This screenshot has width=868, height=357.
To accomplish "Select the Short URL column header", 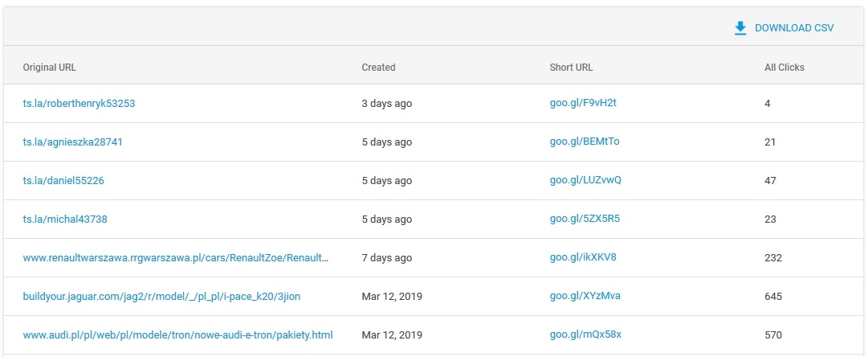I will 571,68.
